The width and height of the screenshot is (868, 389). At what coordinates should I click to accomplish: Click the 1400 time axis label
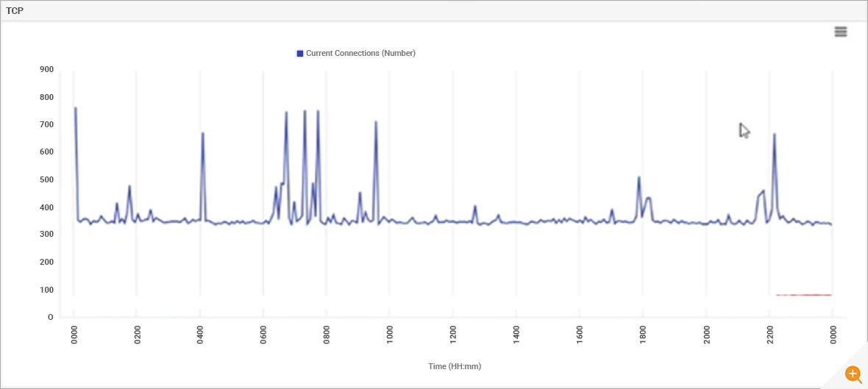point(516,335)
